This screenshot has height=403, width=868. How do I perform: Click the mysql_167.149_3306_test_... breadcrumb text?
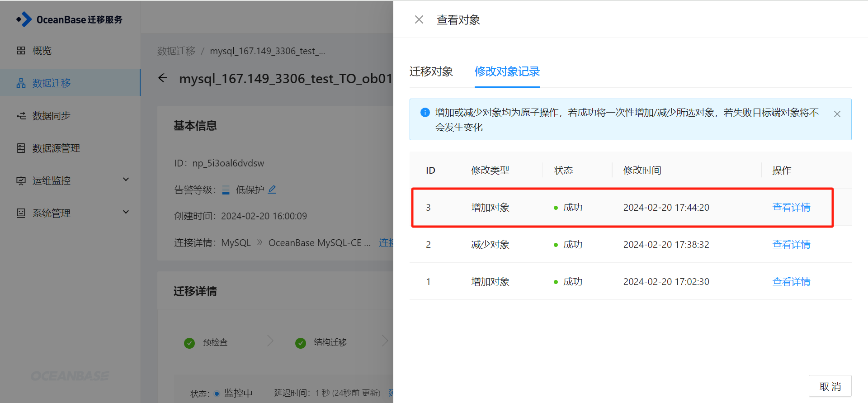pyautogui.click(x=268, y=51)
